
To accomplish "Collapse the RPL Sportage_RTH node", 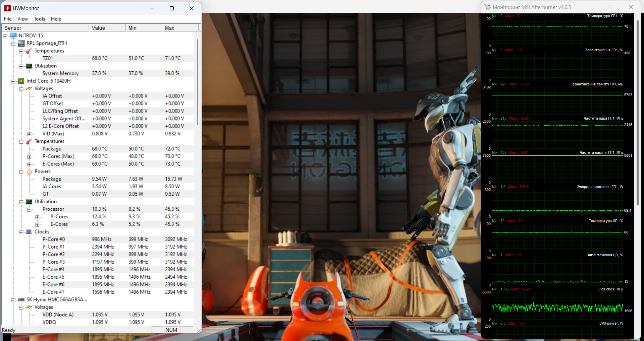I will (x=13, y=44).
